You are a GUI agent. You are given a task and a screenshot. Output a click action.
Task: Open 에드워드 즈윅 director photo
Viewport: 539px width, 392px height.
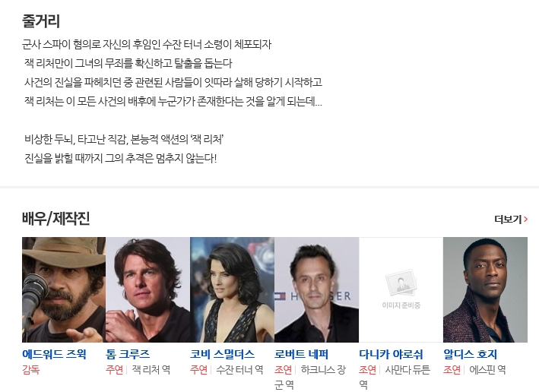coord(64,289)
